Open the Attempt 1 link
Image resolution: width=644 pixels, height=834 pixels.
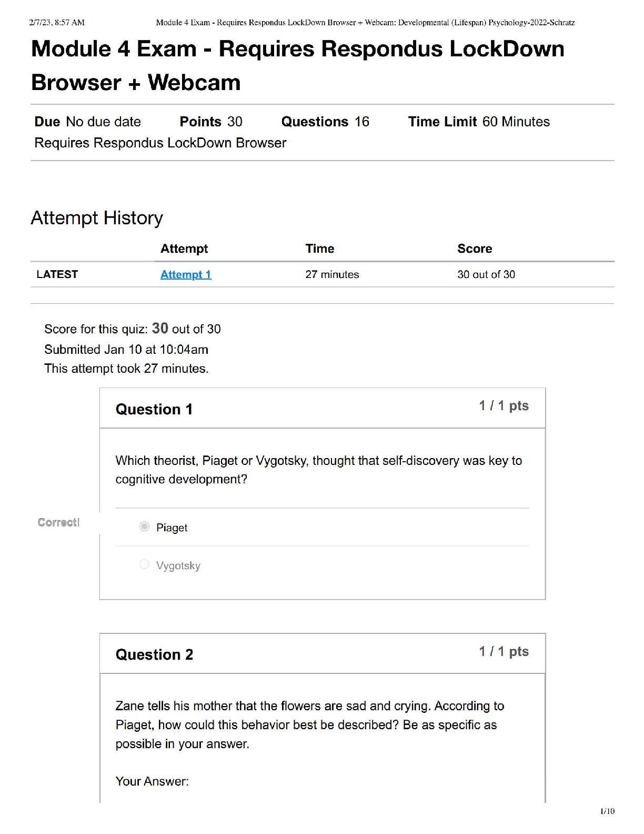click(186, 274)
